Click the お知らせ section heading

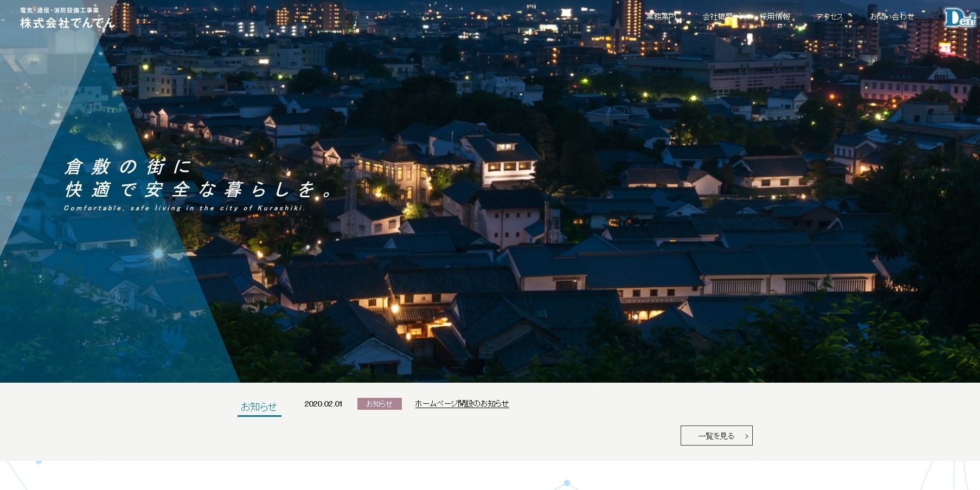click(259, 407)
